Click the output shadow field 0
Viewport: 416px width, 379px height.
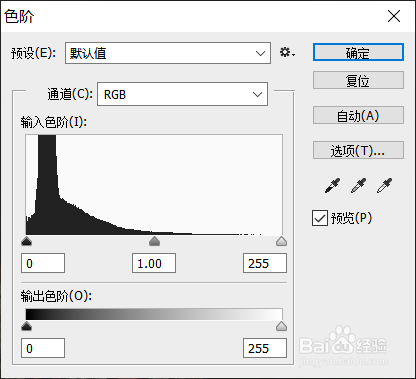[43, 348]
